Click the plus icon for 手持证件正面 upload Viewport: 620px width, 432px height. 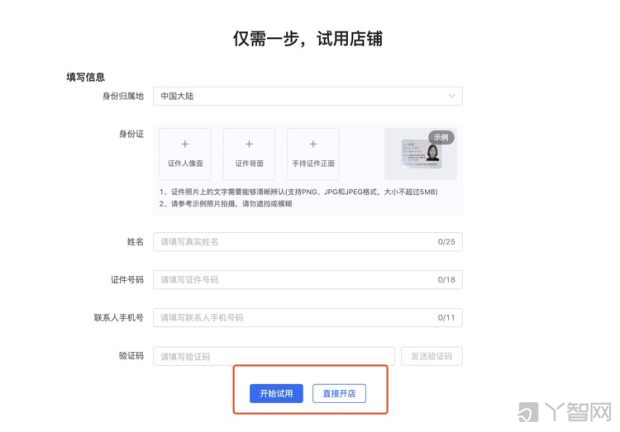(x=313, y=144)
